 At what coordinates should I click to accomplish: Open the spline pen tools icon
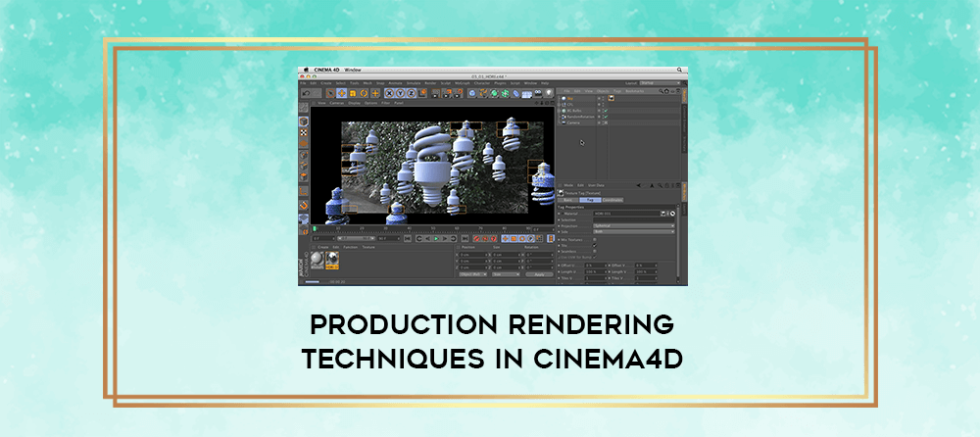[483, 93]
